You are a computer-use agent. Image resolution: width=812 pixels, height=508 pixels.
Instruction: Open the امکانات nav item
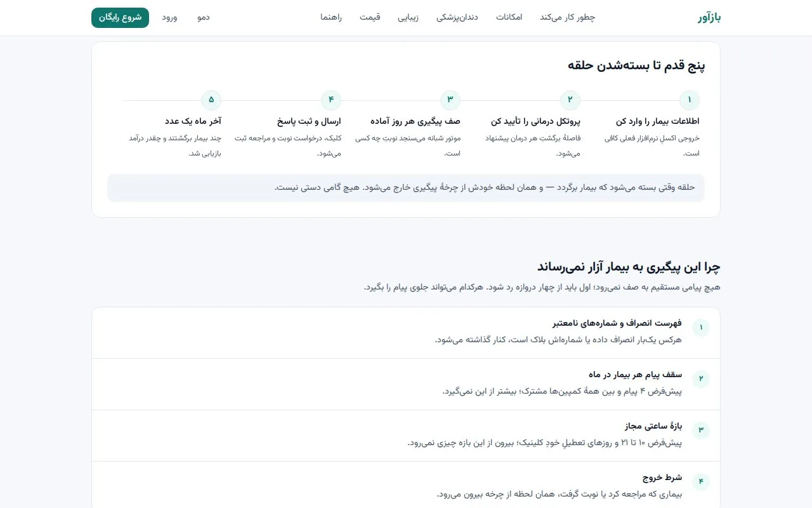click(509, 17)
